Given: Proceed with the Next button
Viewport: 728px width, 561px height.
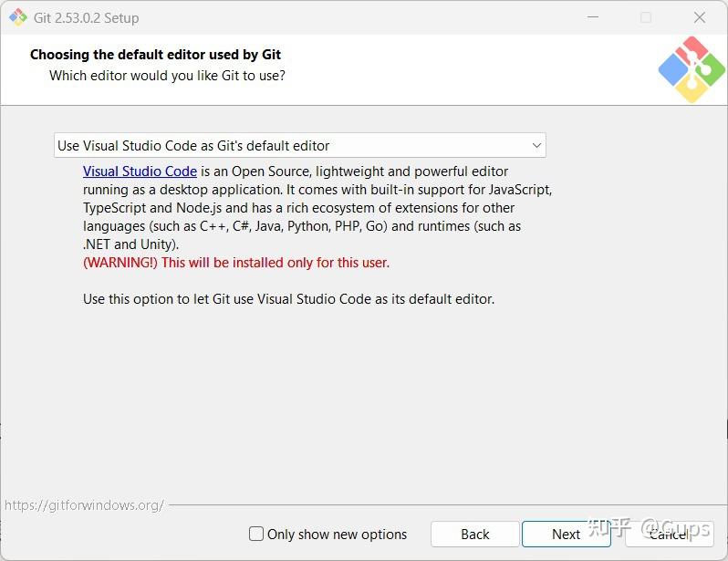Looking at the screenshot, I should [x=566, y=534].
